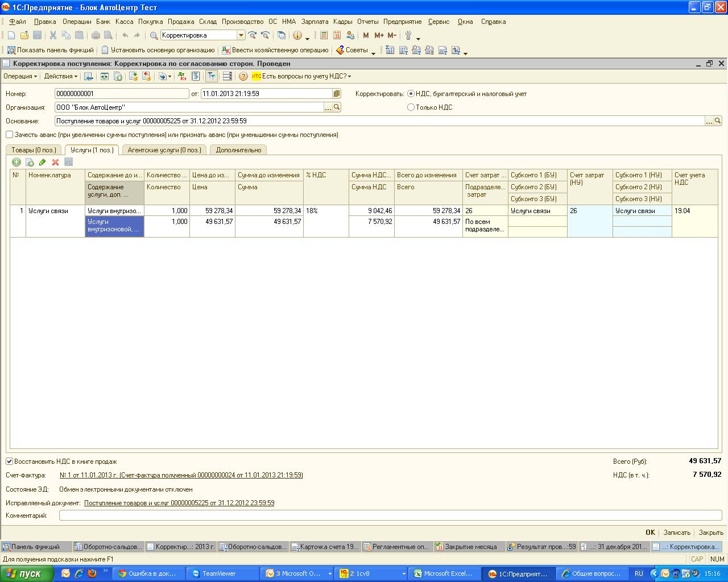
Task: Click the help question mark icon
Action: coord(243,76)
